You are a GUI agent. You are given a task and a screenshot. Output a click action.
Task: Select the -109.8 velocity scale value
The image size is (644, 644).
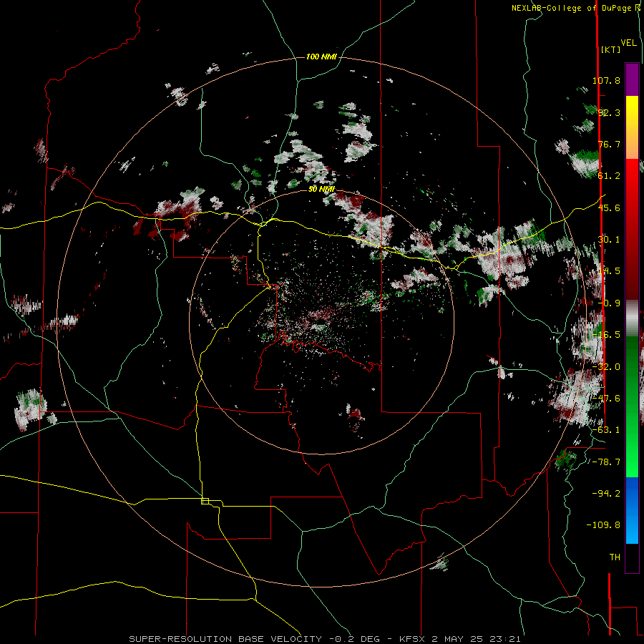pos(603,525)
